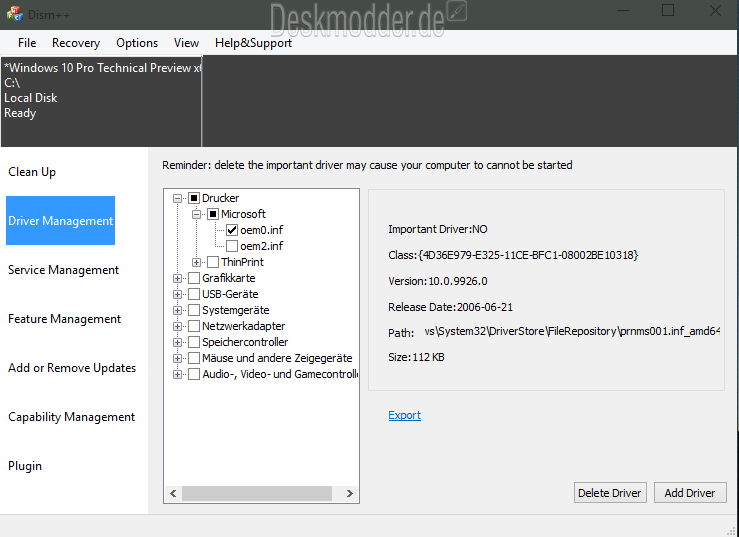
Task: Click the tree scrollbar left arrow
Action: click(173, 494)
